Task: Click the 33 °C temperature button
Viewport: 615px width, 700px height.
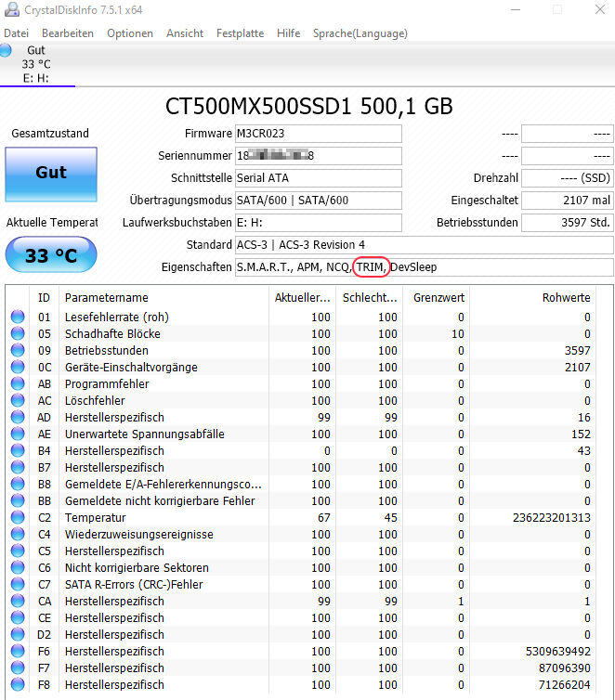Action: [51, 254]
